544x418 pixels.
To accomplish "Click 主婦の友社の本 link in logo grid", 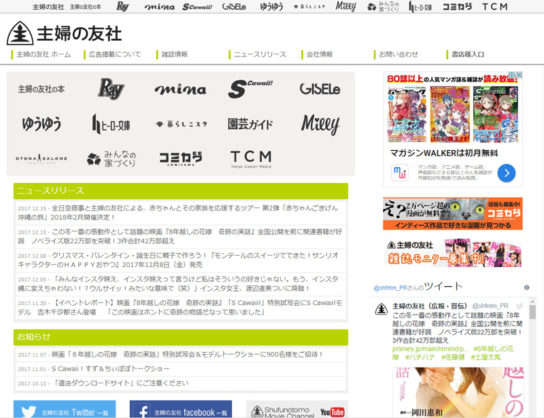I will pos(41,89).
